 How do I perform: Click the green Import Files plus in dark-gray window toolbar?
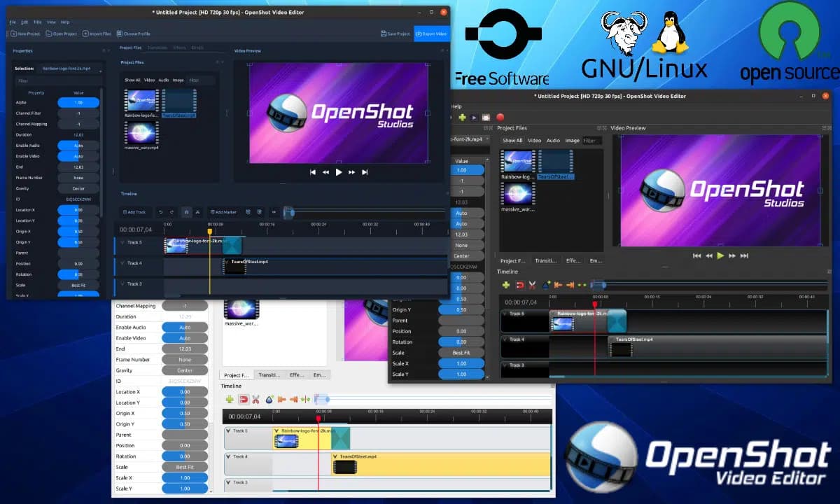pos(462,118)
